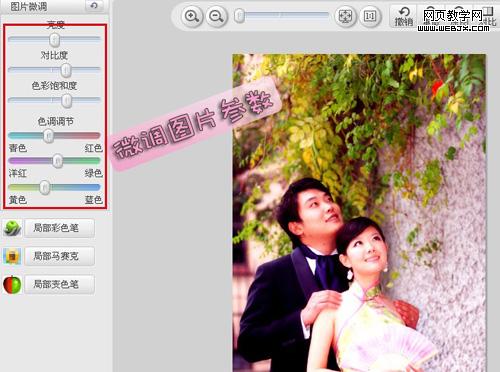This screenshot has width=500, height=372.
Task: Click the wedding couple photo on canvas
Action: coord(359,213)
